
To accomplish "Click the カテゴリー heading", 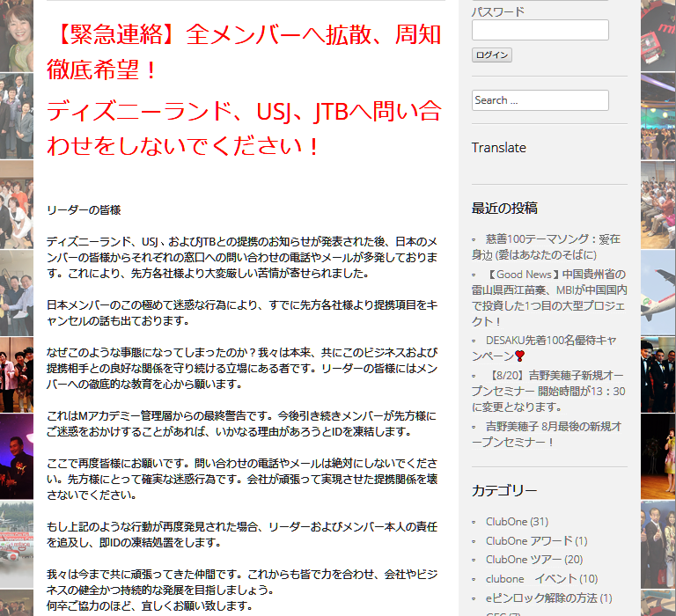I will click(x=504, y=490).
